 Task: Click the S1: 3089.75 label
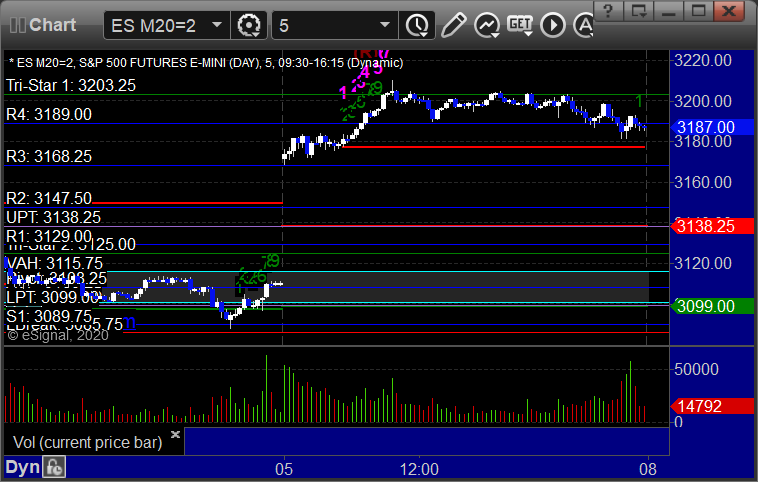pos(49,316)
